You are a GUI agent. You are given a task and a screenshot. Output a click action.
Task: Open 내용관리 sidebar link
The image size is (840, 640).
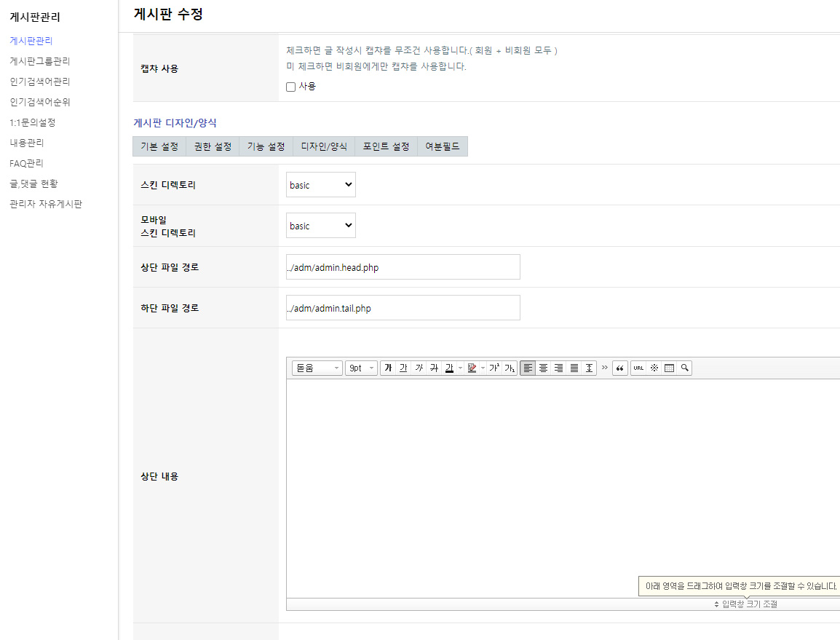[27, 143]
